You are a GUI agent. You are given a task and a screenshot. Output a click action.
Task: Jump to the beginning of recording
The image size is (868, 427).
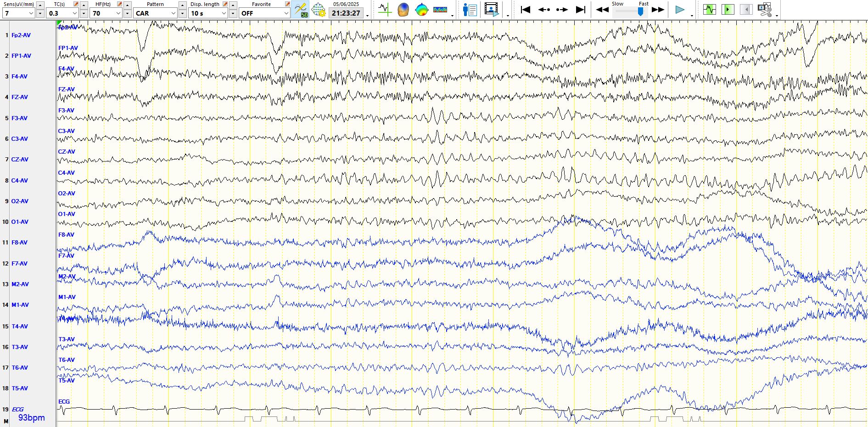point(526,10)
